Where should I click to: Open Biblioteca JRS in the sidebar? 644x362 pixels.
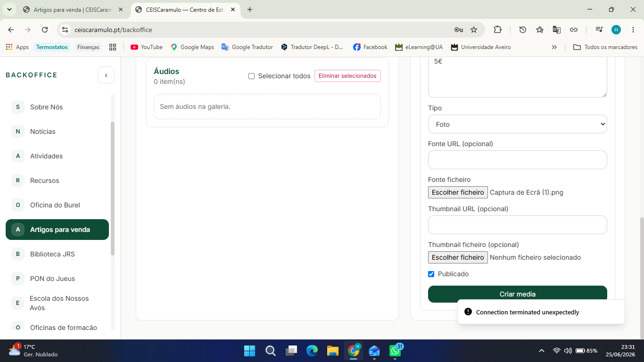coord(57,254)
